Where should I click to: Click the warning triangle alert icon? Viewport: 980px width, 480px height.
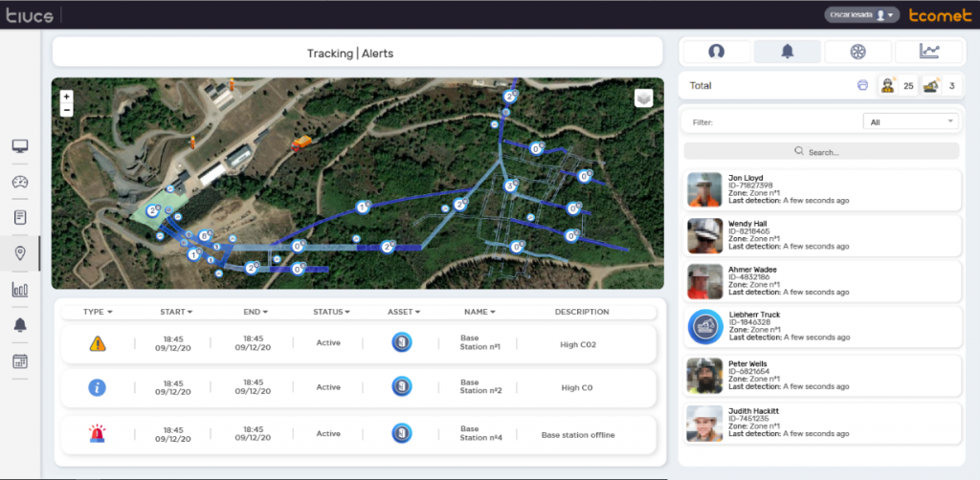97,343
